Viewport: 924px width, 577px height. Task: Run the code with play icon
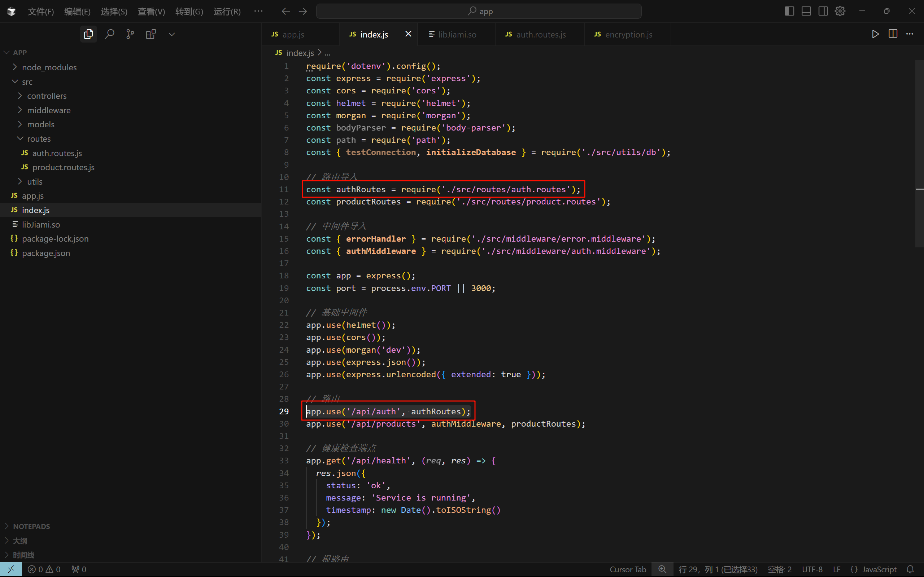[875, 34]
